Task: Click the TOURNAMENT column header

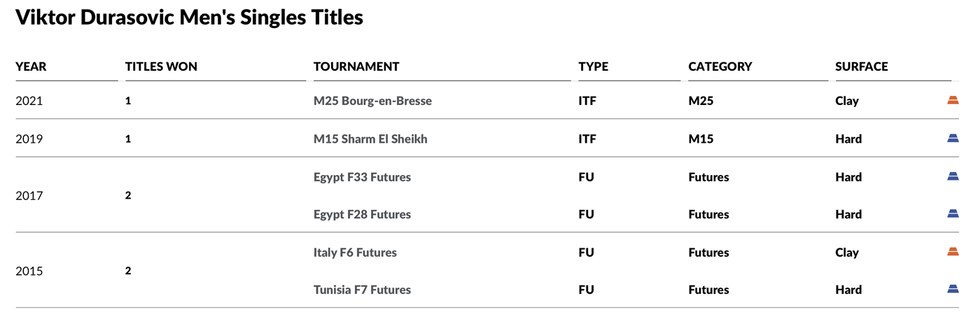Action: tap(356, 66)
